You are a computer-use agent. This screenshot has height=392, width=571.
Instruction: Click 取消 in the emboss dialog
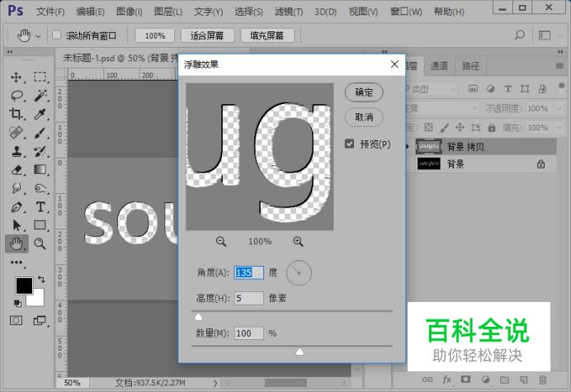coord(364,117)
